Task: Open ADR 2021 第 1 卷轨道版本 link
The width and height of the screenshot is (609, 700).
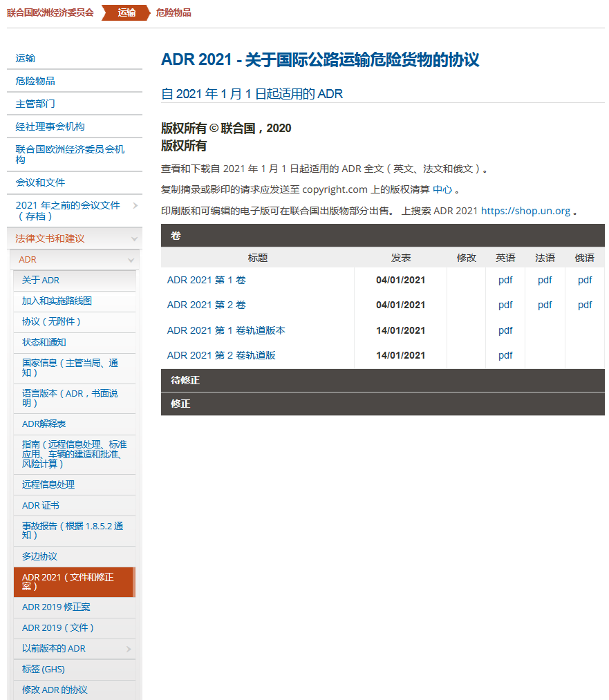Action: tap(226, 330)
